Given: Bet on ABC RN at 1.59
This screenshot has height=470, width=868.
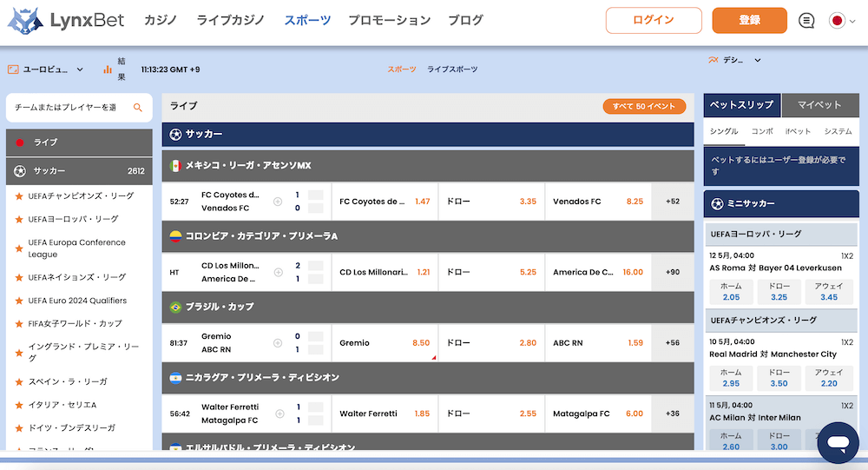Looking at the screenshot, I should coord(598,343).
